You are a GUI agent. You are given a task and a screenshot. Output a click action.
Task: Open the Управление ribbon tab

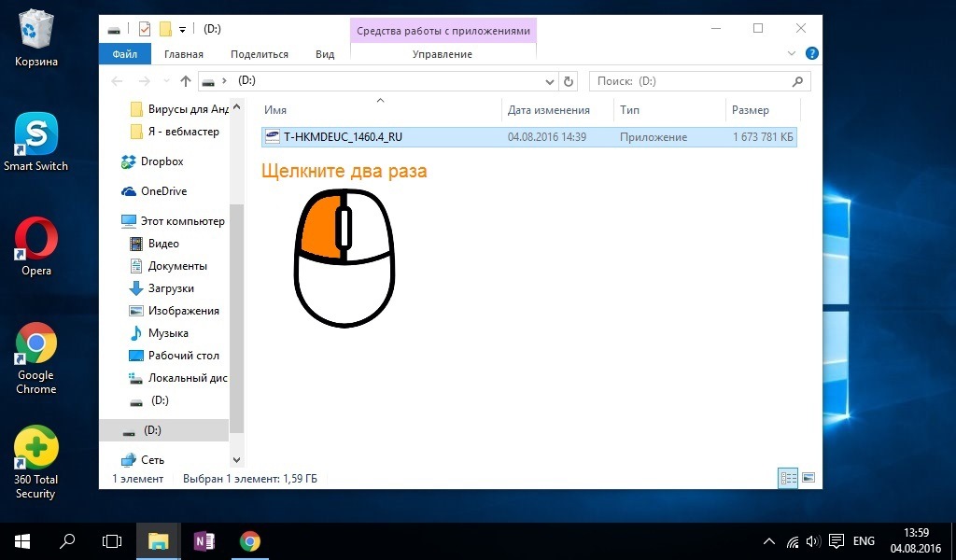(442, 54)
